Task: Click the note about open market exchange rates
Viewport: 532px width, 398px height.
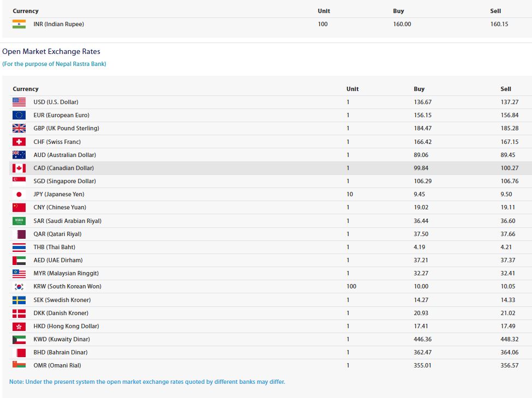Action: 147,382
